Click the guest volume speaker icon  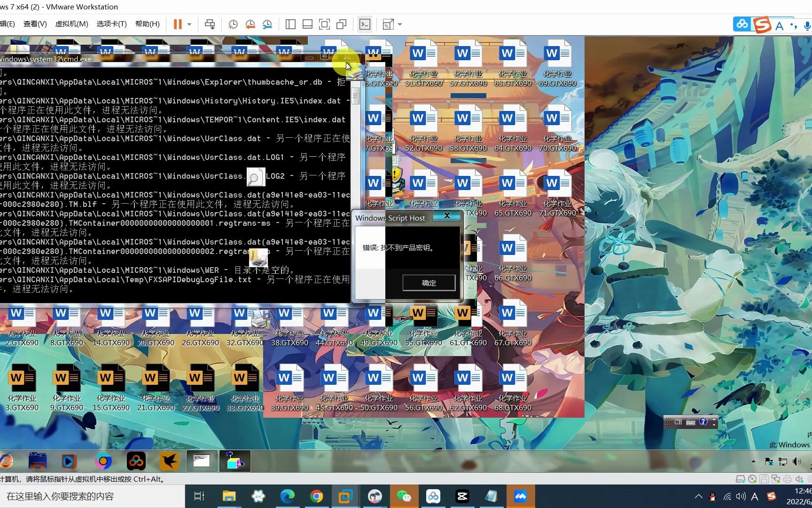(x=797, y=461)
